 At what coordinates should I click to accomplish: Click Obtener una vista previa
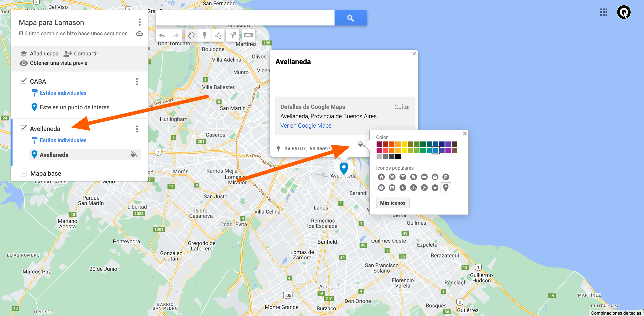(59, 63)
